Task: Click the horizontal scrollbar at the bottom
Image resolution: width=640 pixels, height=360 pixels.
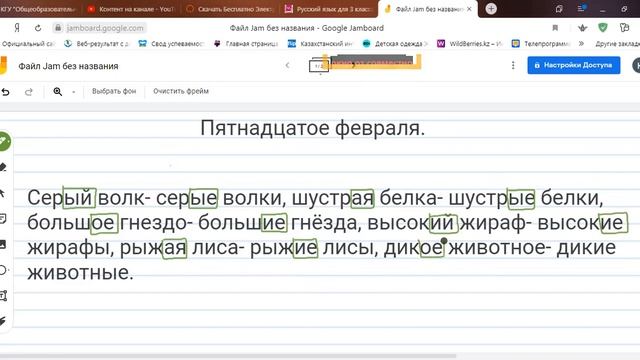Action: pyautogui.click(x=228, y=356)
